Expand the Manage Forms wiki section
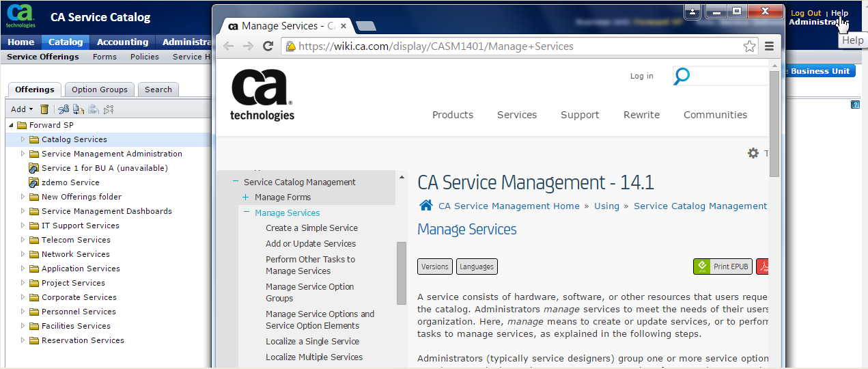868x369 pixels. 246,197
